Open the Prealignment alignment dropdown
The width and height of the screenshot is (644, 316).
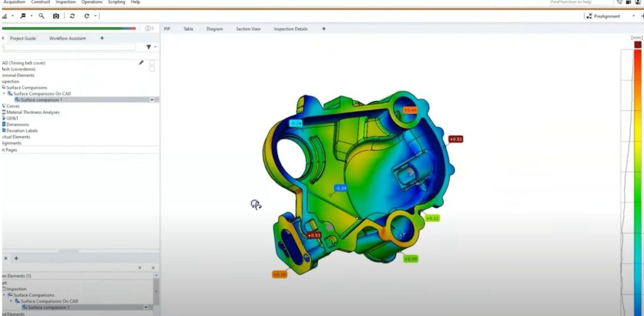pos(633,16)
